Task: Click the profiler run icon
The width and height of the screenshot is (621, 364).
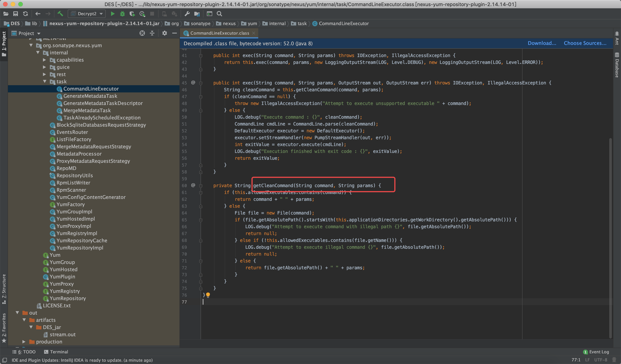Action: (x=142, y=14)
